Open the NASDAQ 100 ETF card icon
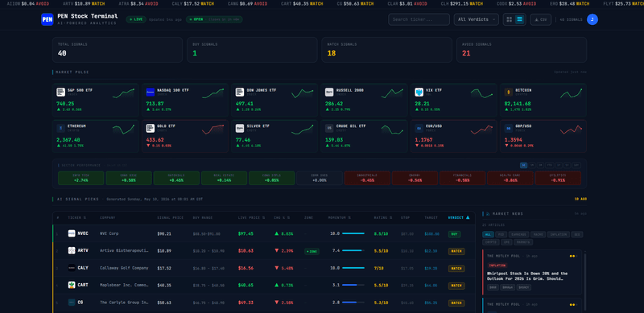This screenshot has height=313, width=644. pyautogui.click(x=150, y=92)
